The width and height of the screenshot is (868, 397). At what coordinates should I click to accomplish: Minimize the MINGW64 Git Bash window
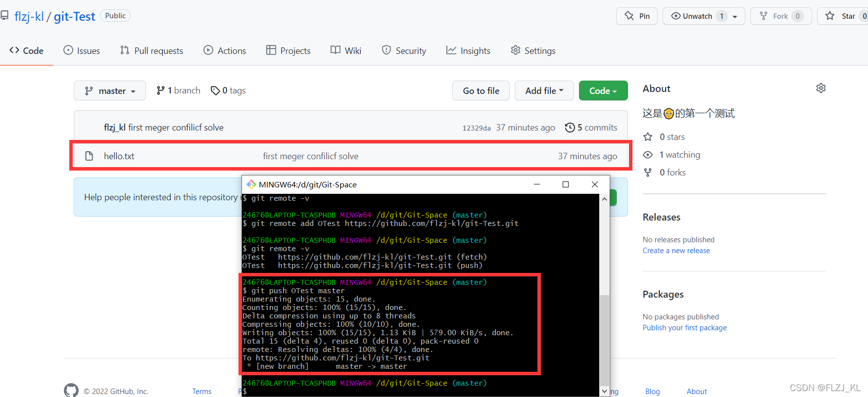tap(537, 184)
